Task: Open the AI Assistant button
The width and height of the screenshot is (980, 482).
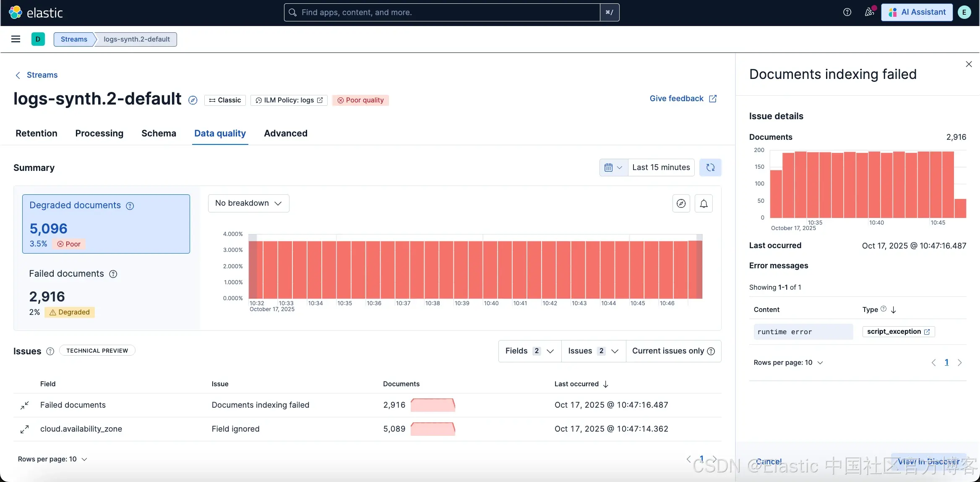Action: [917, 12]
